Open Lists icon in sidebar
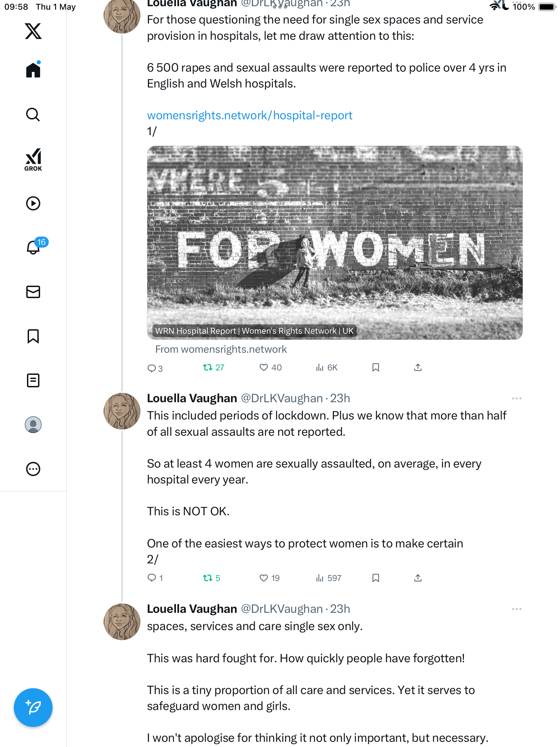This screenshot has width=560, height=747. click(33, 380)
